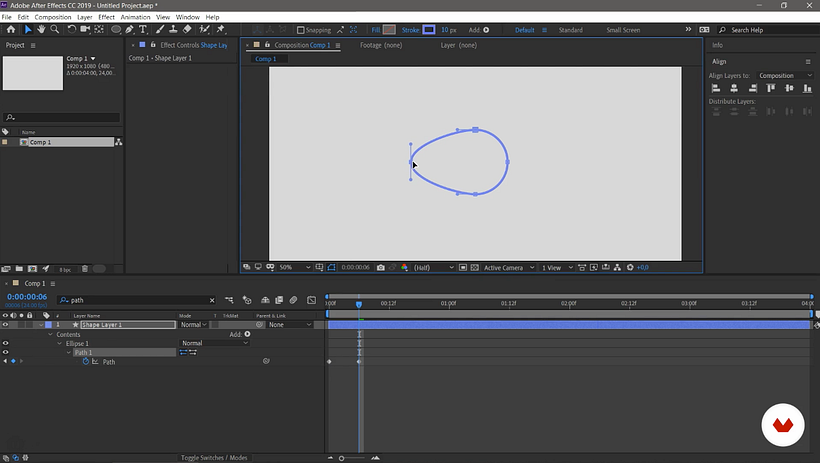The image size is (820, 463).
Task: Select the Rotation tool
Action: [x=71, y=30]
